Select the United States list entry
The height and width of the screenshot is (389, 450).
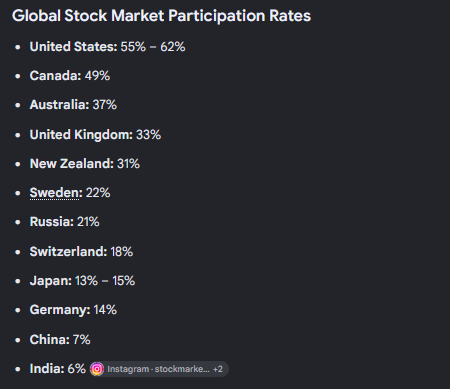pos(107,47)
